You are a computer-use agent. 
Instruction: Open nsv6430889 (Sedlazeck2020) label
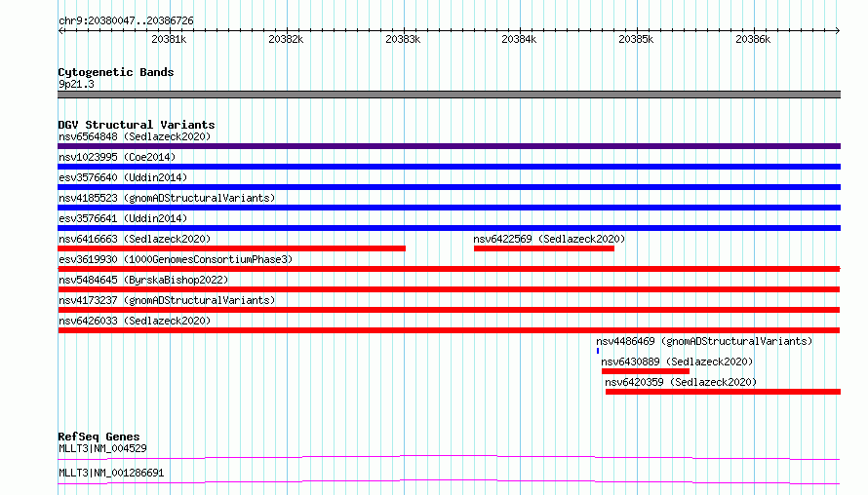[677, 362]
